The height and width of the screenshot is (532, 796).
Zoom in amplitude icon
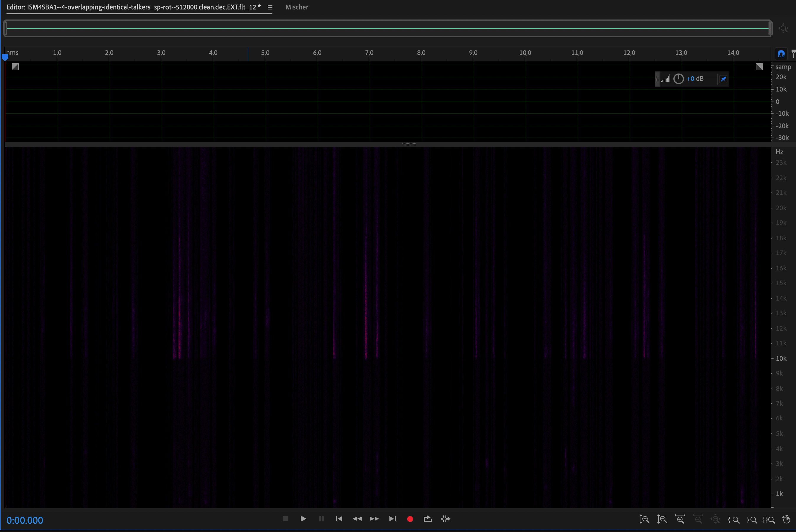click(x=644, y=519)
